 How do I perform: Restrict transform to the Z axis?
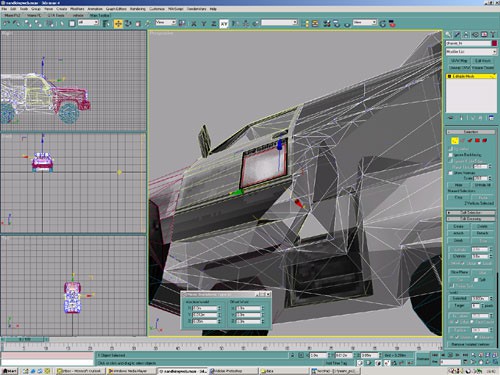214,24
